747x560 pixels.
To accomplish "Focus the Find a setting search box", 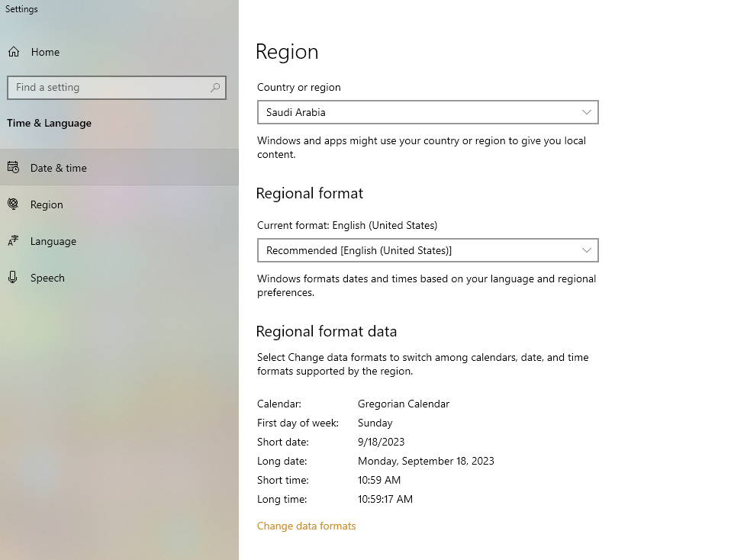I will pyautogui.click(x=117, y=88).
